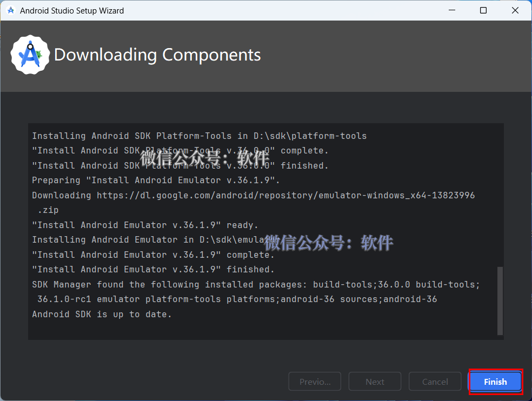The height and width of the screenshot is (401, 532).
Task: Click the 'Downloading https://dl.google.com' log line
Action: pyautogui.click(x=254, y=196)
